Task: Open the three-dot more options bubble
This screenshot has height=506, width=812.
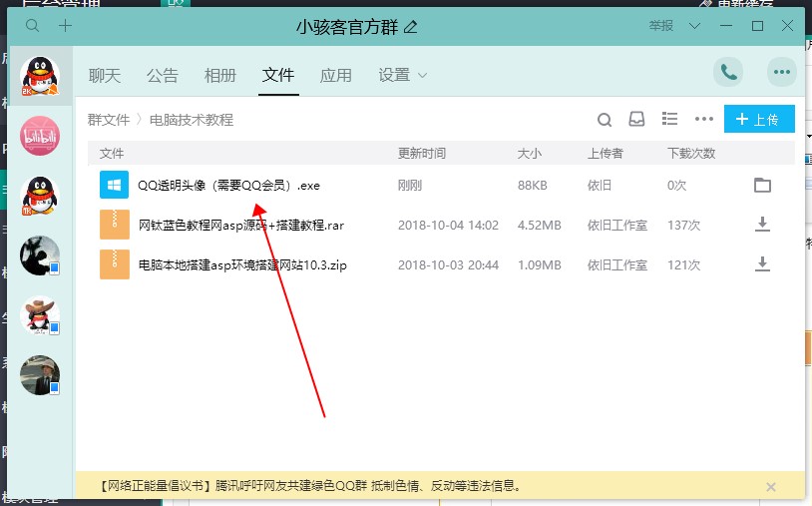Action: [781, 72]
